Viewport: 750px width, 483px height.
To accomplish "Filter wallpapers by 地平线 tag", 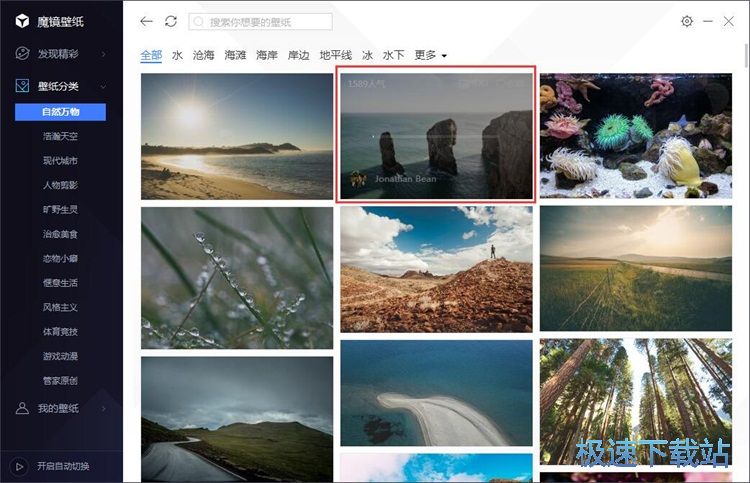I will pyautogui.click(x=336, y=55).
